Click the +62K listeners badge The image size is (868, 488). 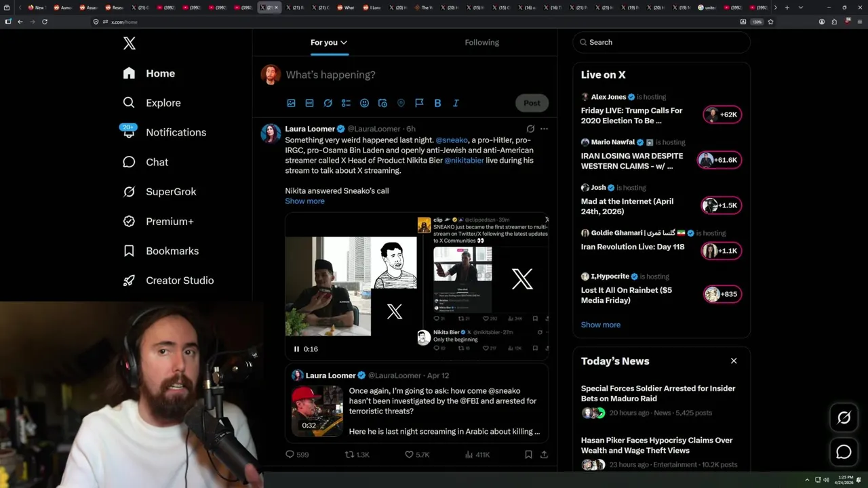(722, 115)
